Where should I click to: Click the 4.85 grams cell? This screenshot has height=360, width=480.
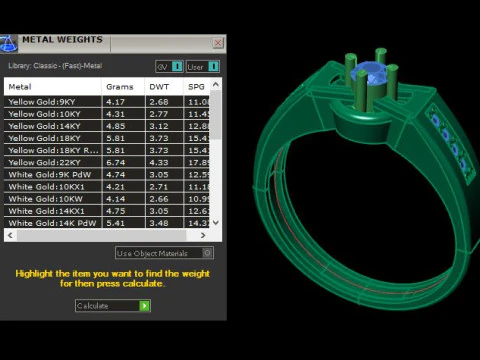[123, 126]
